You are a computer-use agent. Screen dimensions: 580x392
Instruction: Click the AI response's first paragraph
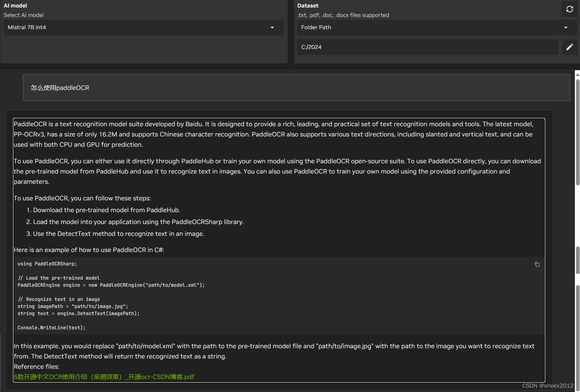click(273, 134)
